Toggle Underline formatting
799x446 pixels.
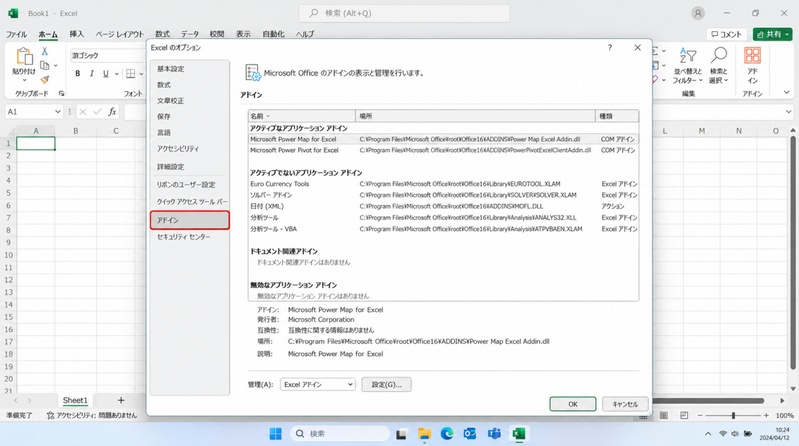[105, 74]
